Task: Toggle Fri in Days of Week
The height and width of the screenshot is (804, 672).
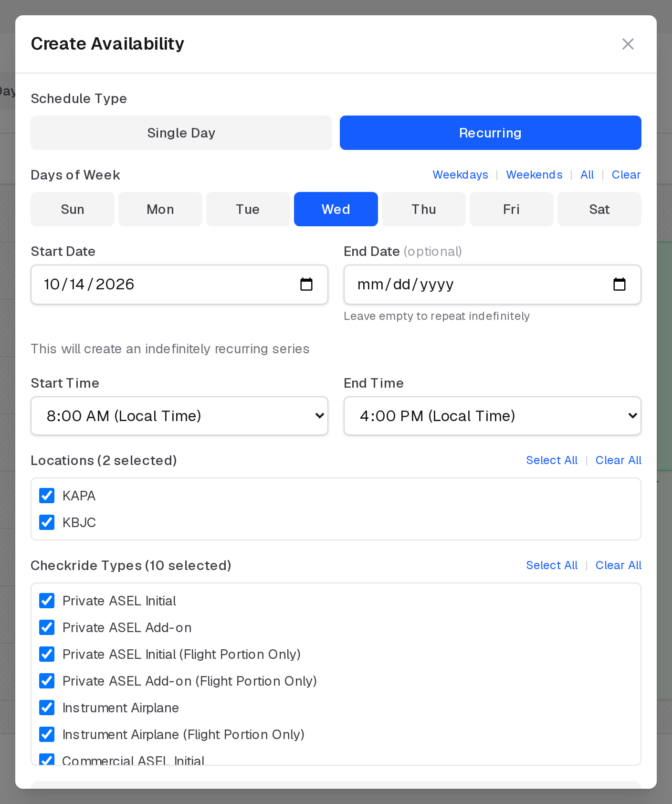Action: 512,209
